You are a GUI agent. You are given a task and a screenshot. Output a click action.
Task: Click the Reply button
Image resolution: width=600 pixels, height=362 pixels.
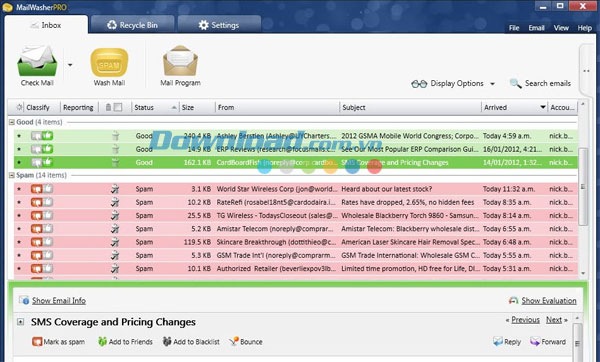coord(507,342)
